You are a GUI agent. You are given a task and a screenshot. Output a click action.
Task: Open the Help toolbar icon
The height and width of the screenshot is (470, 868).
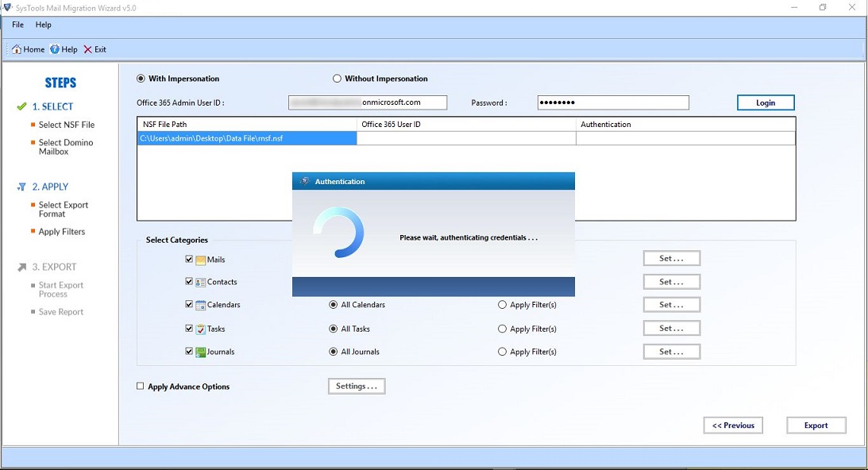pyautogui.click(x=55, y=49)
